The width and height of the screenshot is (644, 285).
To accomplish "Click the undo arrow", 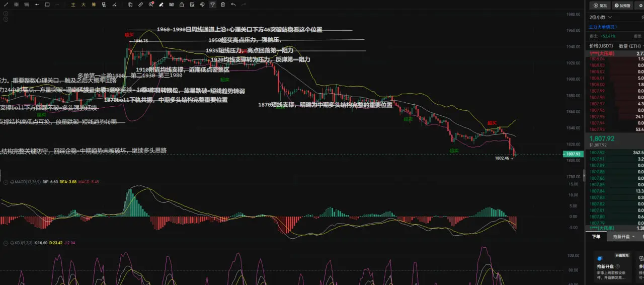I will (x=233, y=5).
